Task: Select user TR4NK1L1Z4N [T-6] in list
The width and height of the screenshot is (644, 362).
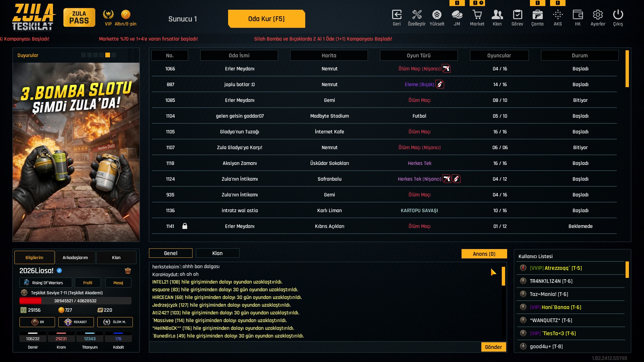Action: click(x=571, y=281)
